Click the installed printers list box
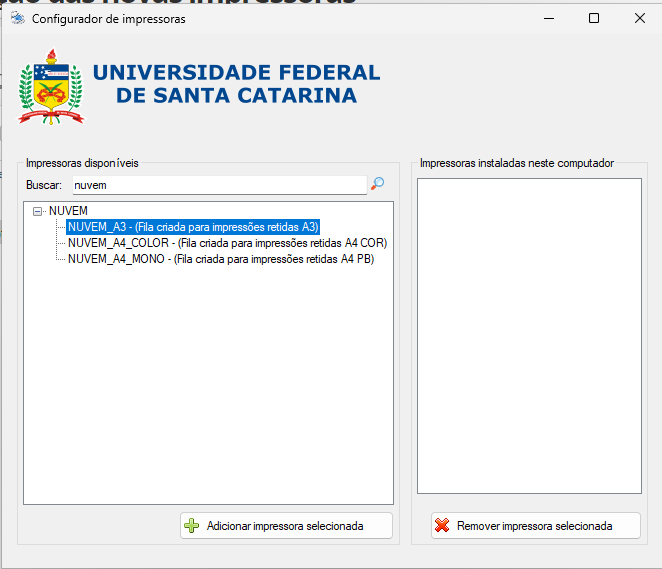The image size is (662, 569). click(529, 336)
